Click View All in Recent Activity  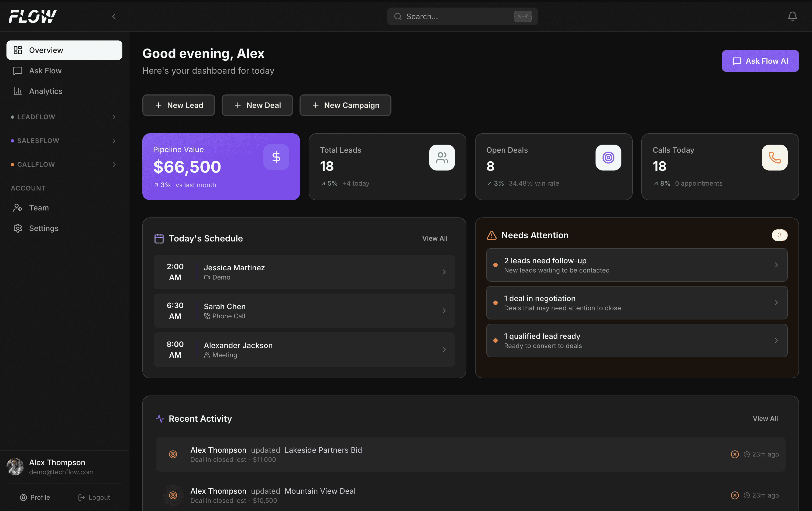click(x=765, y=418)
